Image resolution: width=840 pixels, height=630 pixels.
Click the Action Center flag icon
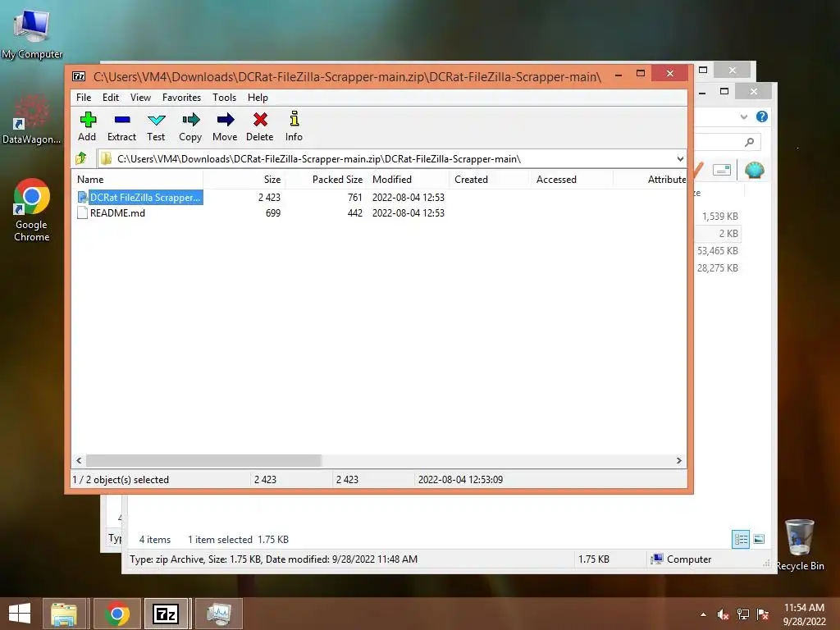click(763, 614)
